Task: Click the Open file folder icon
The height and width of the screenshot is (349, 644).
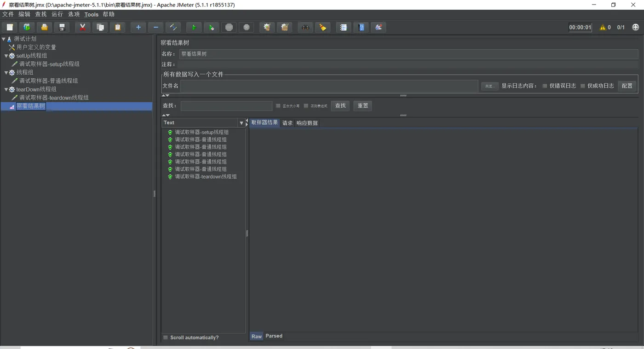Action: tap(44, 27)
